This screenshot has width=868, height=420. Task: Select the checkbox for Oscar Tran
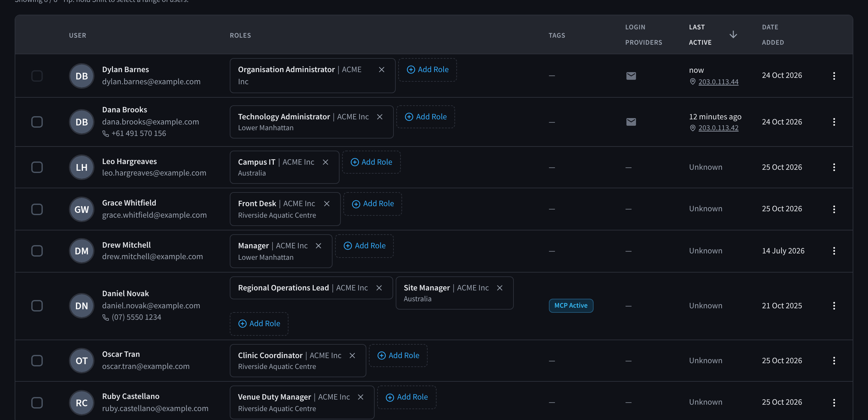(37, 361)
